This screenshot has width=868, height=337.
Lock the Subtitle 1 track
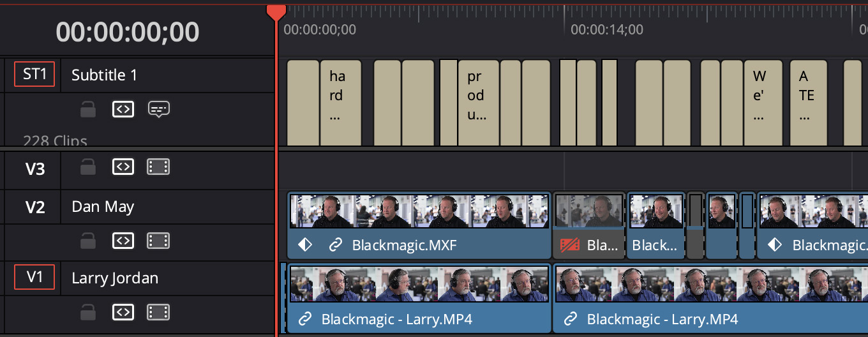88,110
